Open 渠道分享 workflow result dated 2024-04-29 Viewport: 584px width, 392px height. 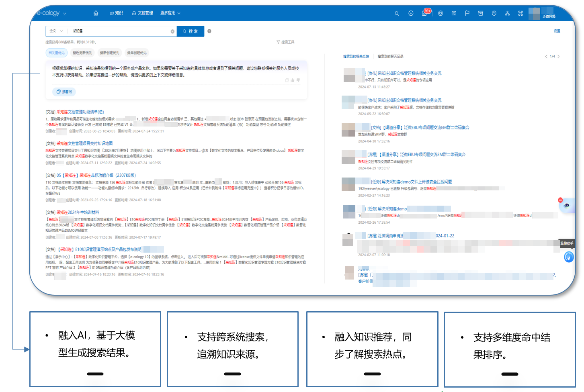pos(416,155)
